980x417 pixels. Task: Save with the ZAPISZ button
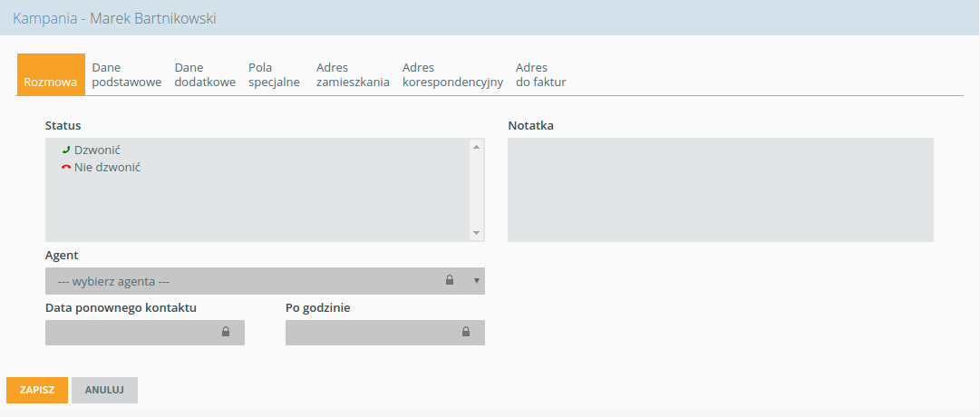pyautogui.click(x=37, y=390)
